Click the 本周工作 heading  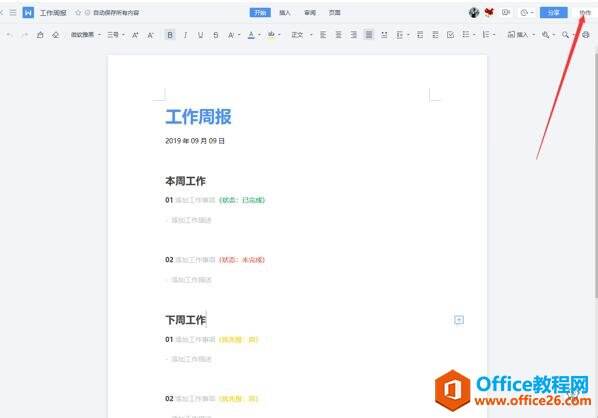185,181
